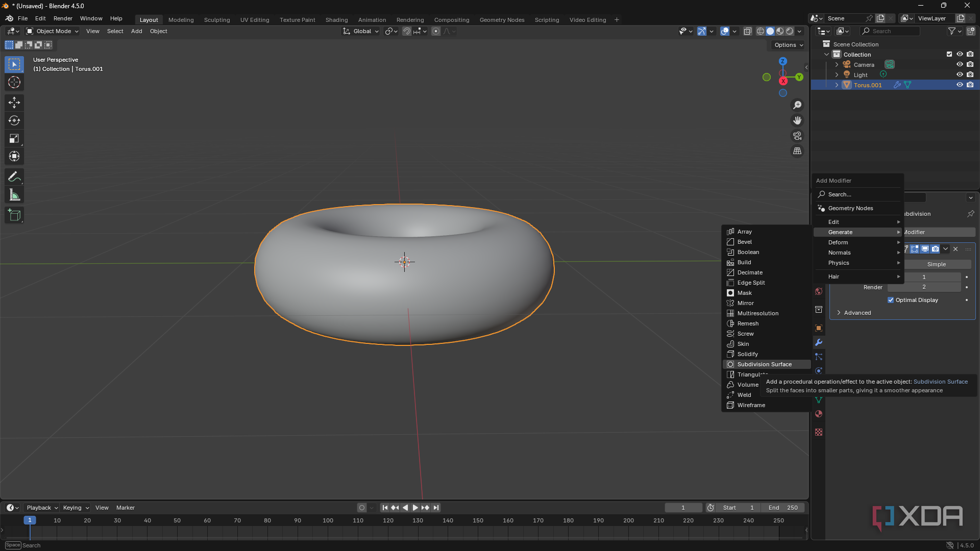Hide Torus.001 in viewport using eye icon
The height and width of the screenshot is (551, 980).
point(960,85)
